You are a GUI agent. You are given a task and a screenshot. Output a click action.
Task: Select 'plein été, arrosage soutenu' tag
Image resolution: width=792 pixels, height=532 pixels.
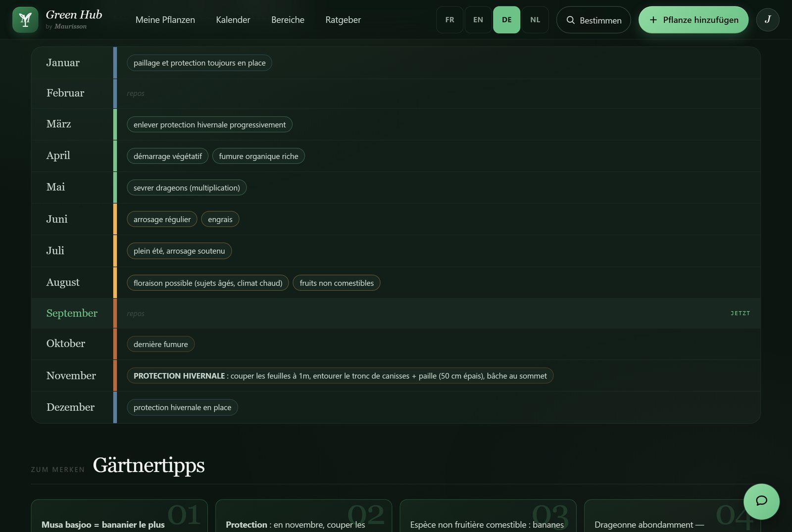(x=179, y=251)
